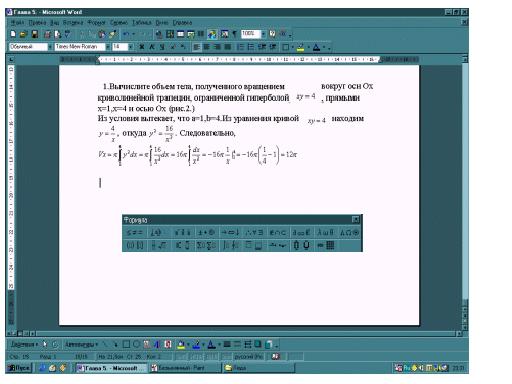Click the Paste clipboard icon
512x384 pixels.
102,34
